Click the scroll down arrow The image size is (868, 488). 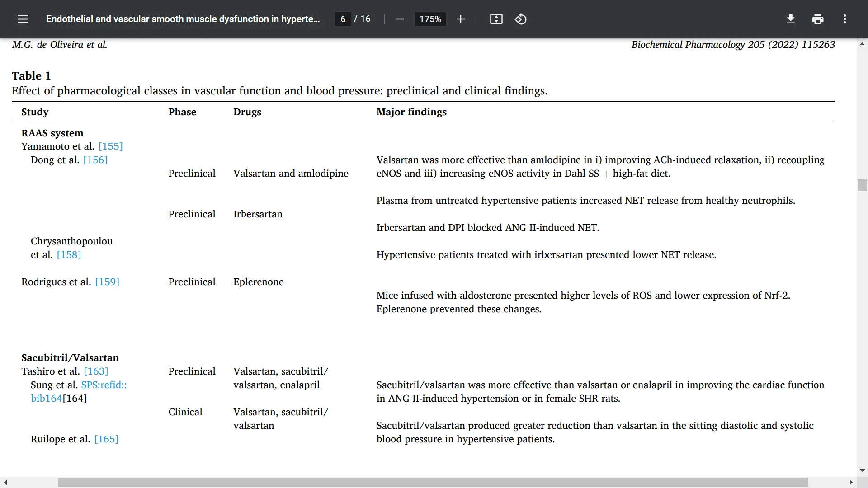(x=862, y=471)
